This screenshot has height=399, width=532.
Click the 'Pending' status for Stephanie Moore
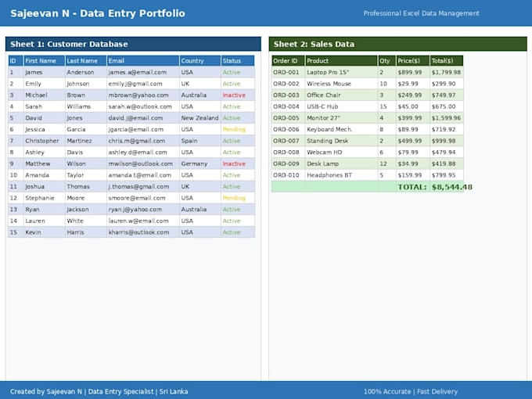pos(234,198)
